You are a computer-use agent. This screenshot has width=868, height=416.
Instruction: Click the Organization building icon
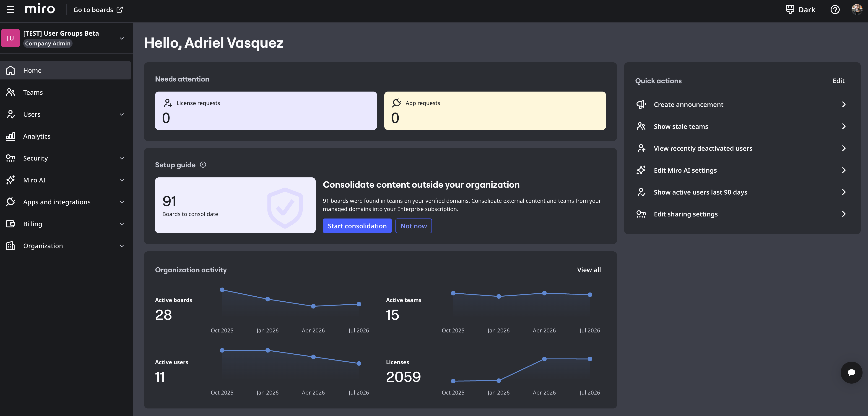pos(10,246)
